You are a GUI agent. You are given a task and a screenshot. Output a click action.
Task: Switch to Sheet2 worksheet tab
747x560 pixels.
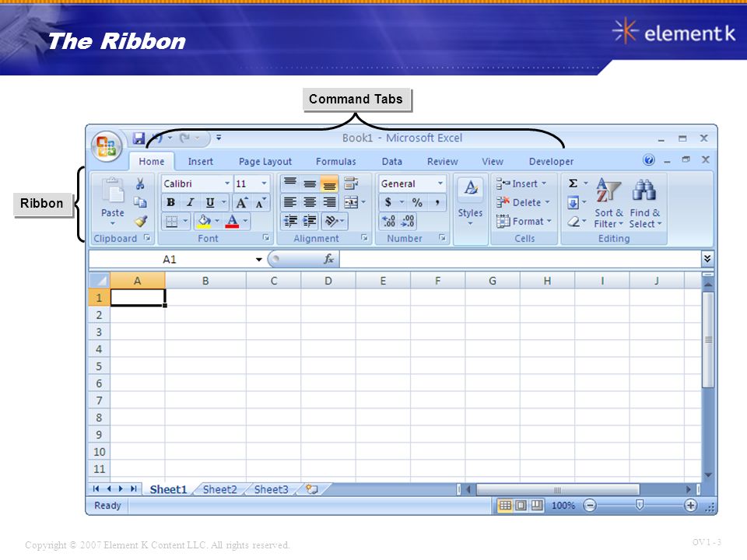tap(219, 489)
